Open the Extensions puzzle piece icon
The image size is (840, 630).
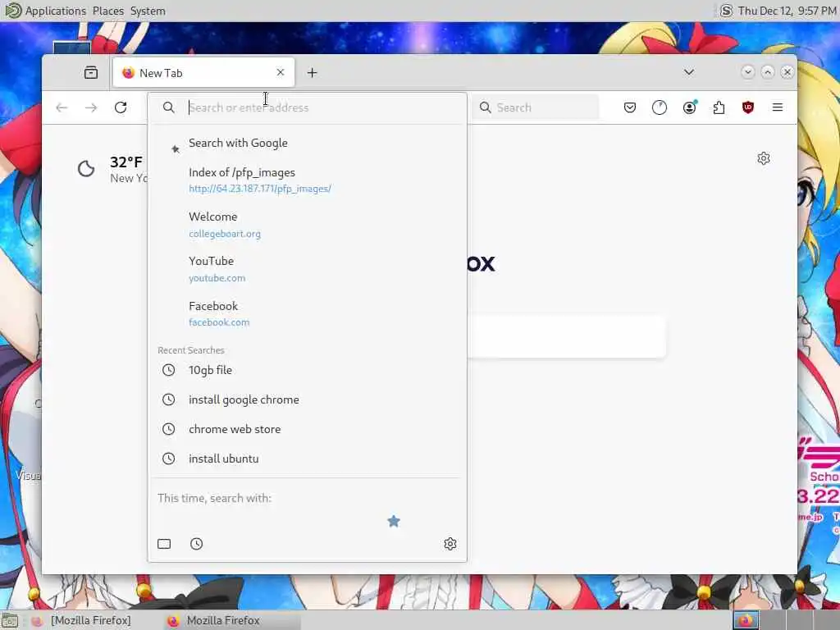(x=719, y=107)
